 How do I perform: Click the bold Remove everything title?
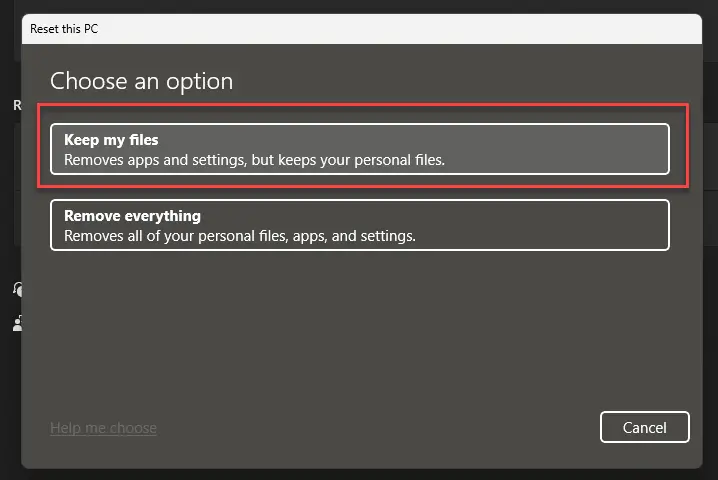point(132,216)
